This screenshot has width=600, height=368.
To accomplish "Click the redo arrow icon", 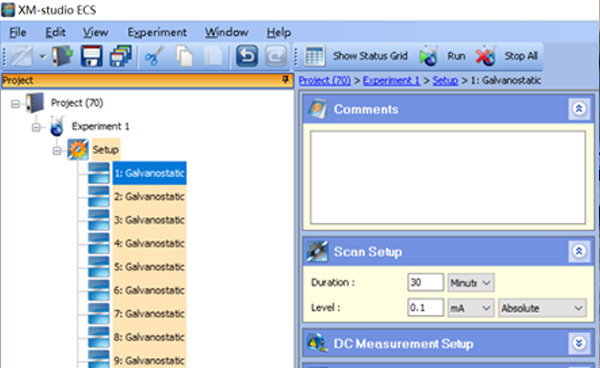I will (276, 56).
